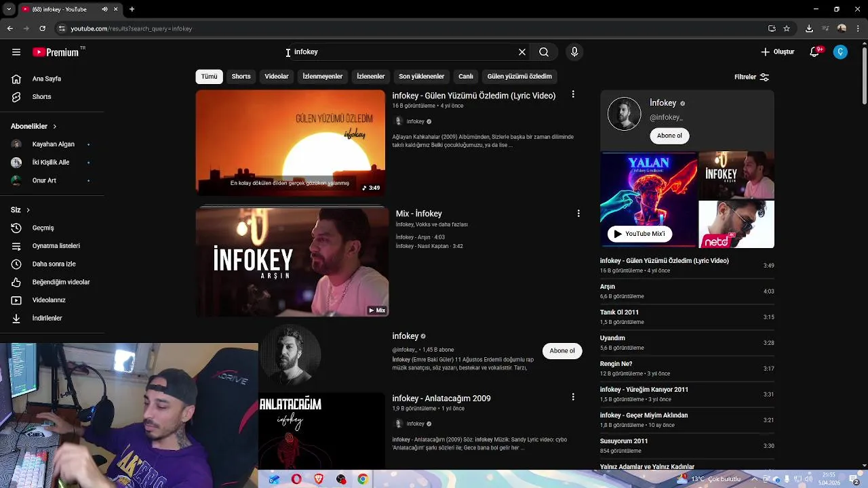Select the Gülen yüzümü özledim chip
Viewport: 868px width, 488px height.
pyautogui.click(x=519, y=77)
